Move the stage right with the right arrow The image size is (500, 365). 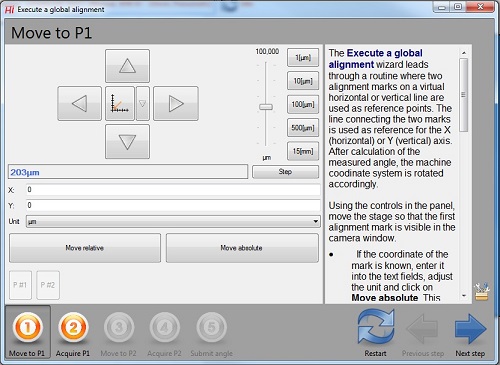click(x=176, y=103)
